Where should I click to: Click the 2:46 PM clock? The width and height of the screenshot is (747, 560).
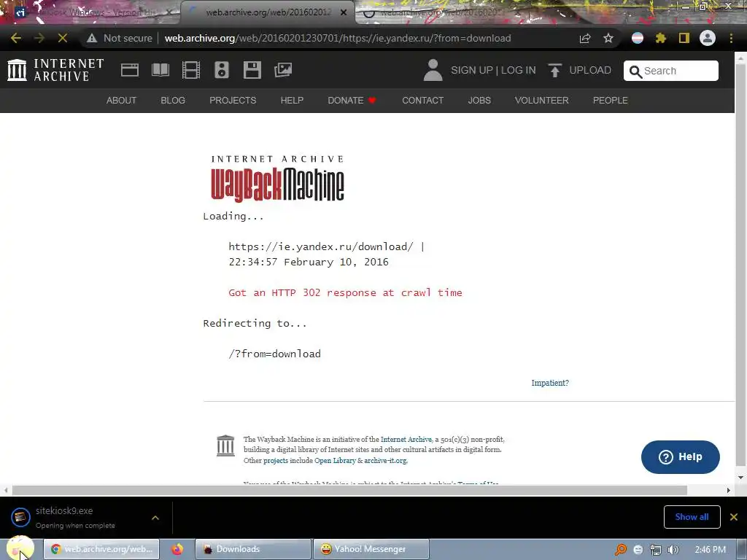click(x=710, y=550)
